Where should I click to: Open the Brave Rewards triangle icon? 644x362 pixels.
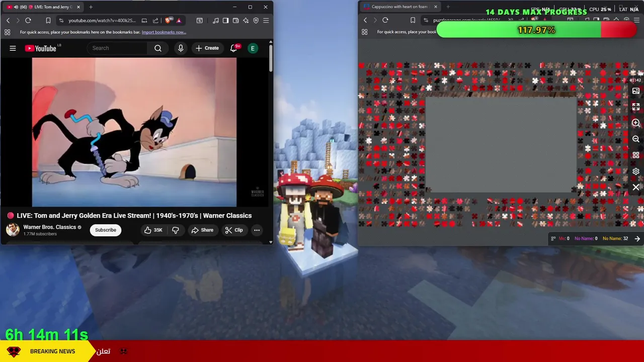(x=179, y=21)
